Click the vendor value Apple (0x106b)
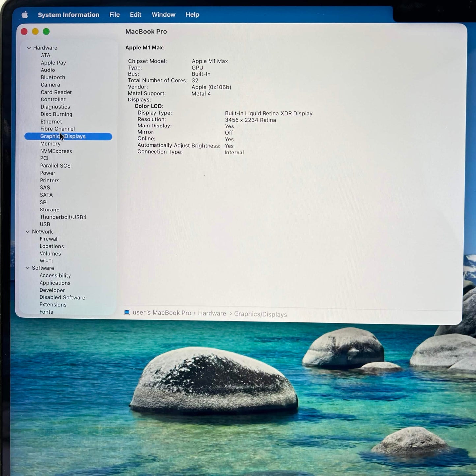 [211, 87]
